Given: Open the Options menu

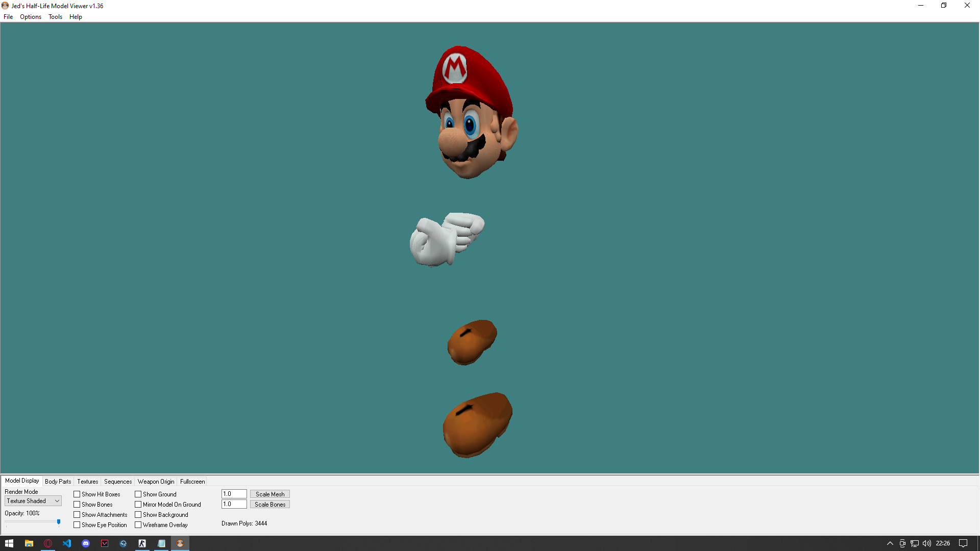Looking at the screenshot, I should click(x=31, y=17).
